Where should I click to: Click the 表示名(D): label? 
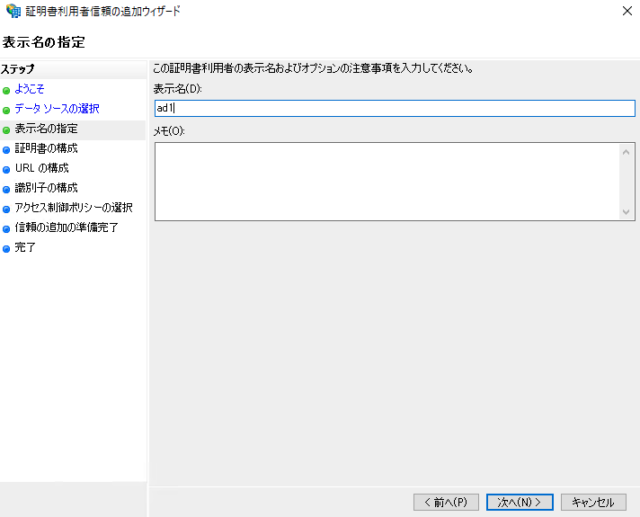[x=178, y=89]
